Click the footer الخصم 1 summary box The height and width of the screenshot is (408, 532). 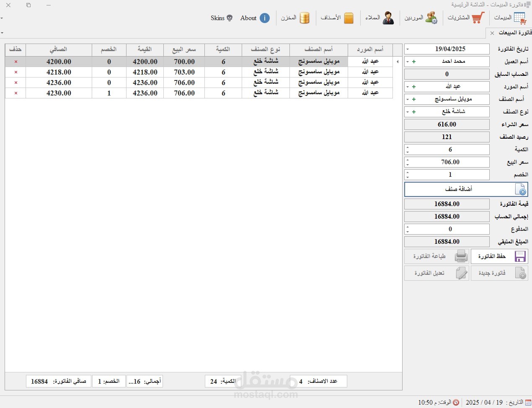tap(109, 381)
